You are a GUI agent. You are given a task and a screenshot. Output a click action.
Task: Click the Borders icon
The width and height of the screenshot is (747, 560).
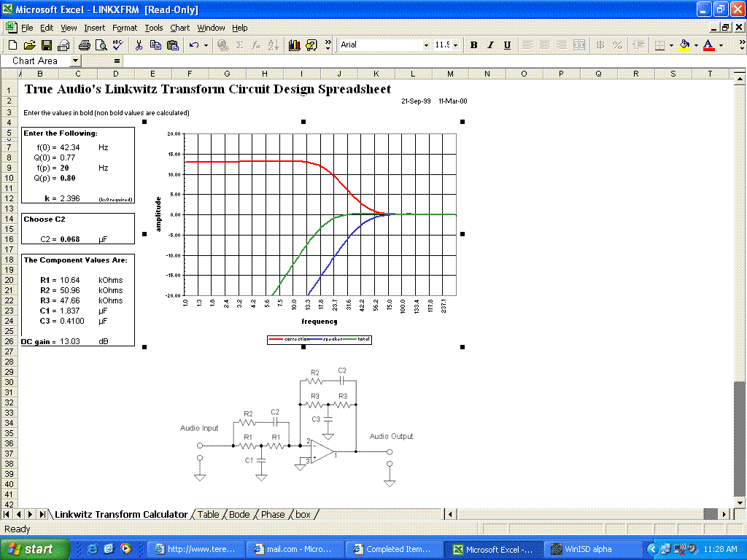tap(659, 44)
